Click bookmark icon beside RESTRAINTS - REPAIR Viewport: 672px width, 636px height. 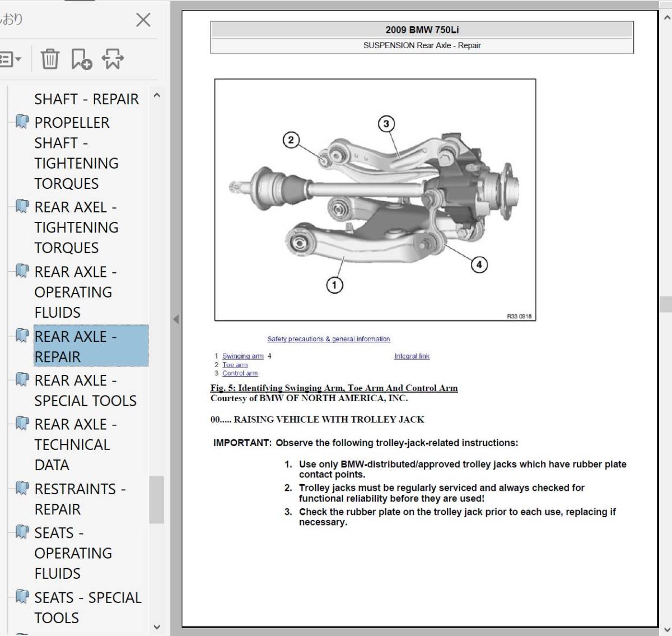pyautogui.click(x=22, y=488)
